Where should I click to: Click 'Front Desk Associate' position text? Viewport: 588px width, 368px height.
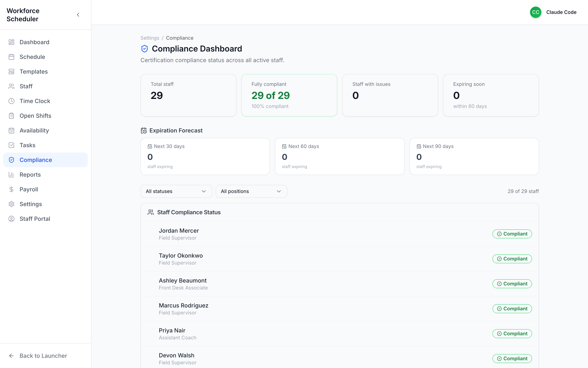tap(183, 288)
